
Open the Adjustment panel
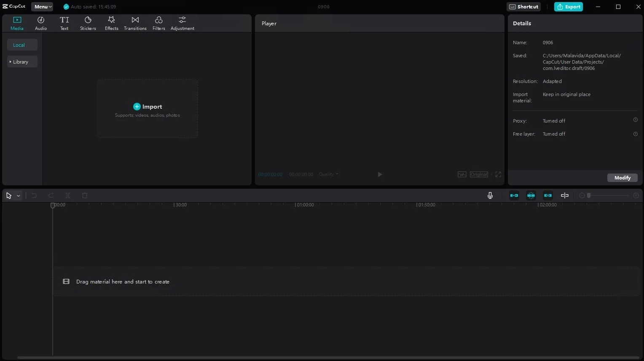(x=182, y=23)
